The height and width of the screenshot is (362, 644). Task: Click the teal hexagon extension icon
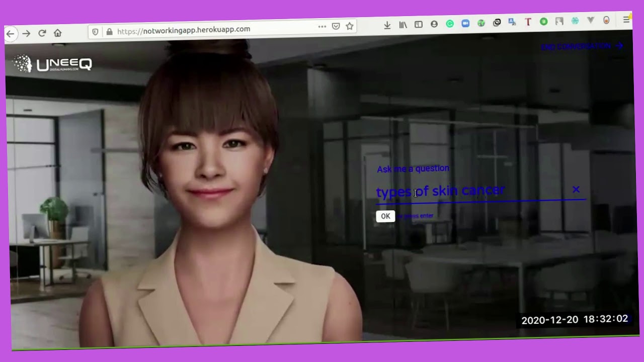[575, 21]
